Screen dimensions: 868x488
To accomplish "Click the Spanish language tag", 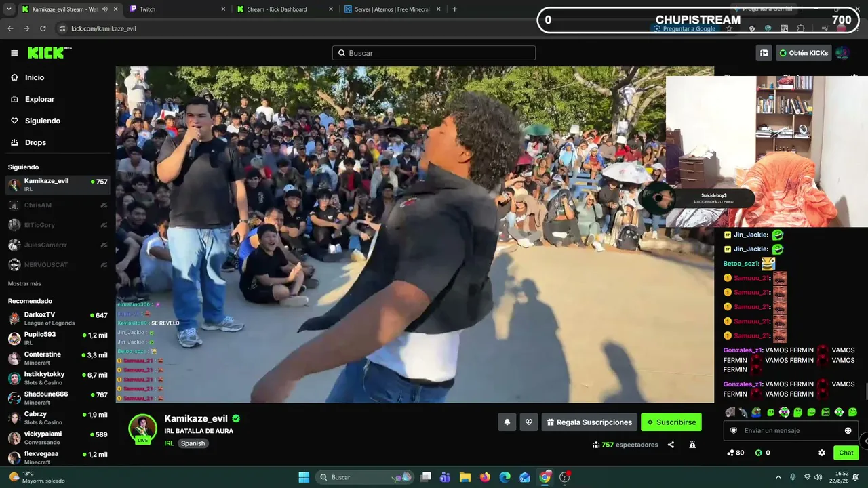I will click(193, 443).
